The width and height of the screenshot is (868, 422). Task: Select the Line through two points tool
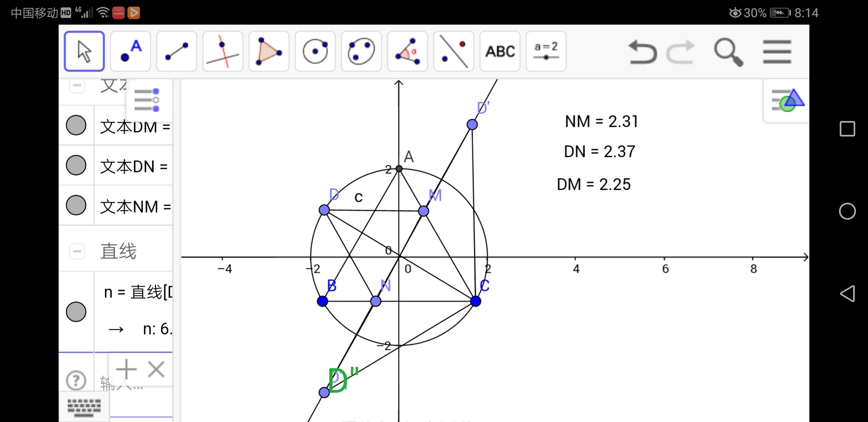(176, 51)
